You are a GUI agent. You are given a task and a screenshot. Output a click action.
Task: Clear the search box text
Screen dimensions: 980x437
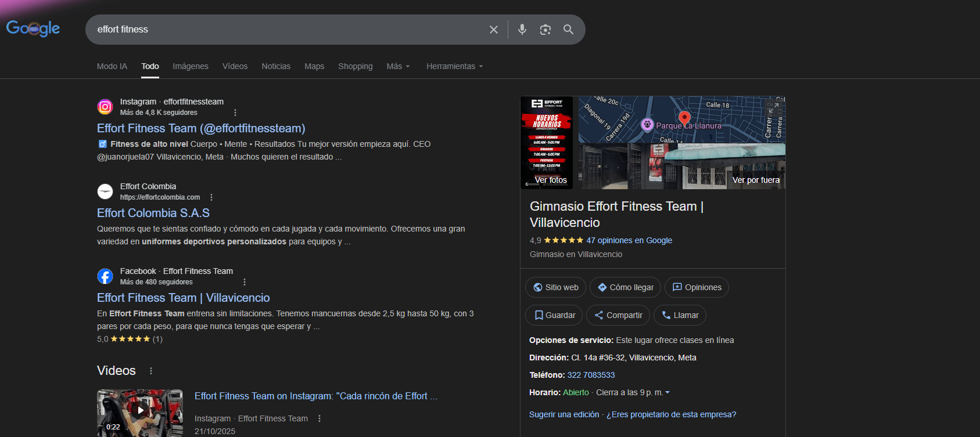[x=494, y=30]
